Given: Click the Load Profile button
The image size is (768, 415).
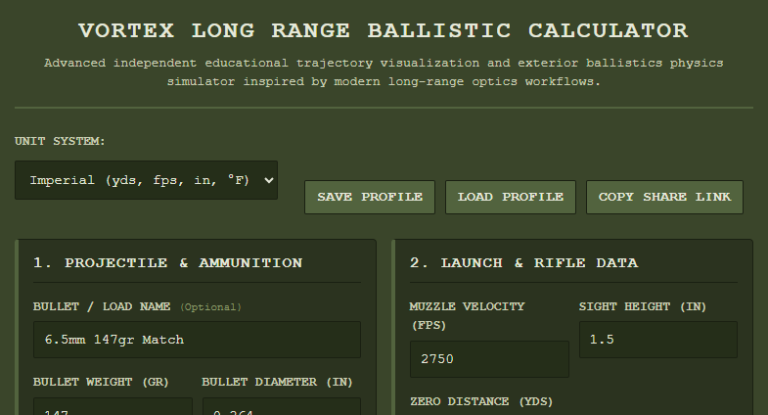Looking at the screenshot, I should coord(510,197).
